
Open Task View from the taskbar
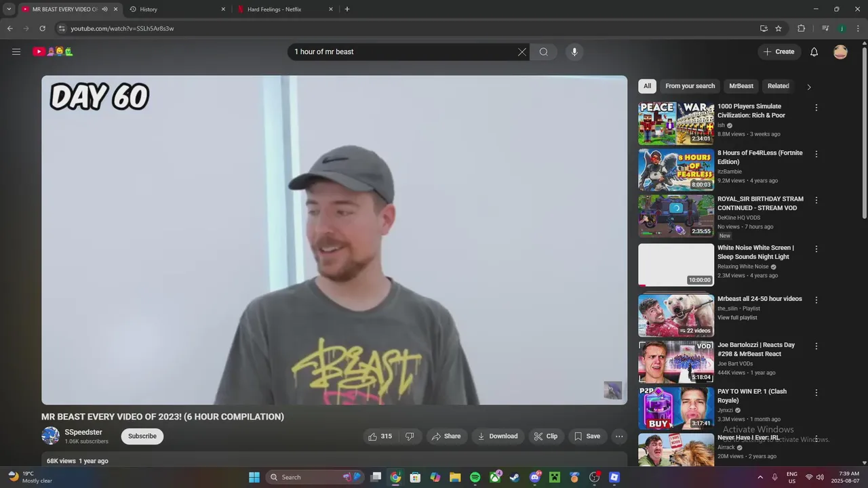tap(376, 477)
